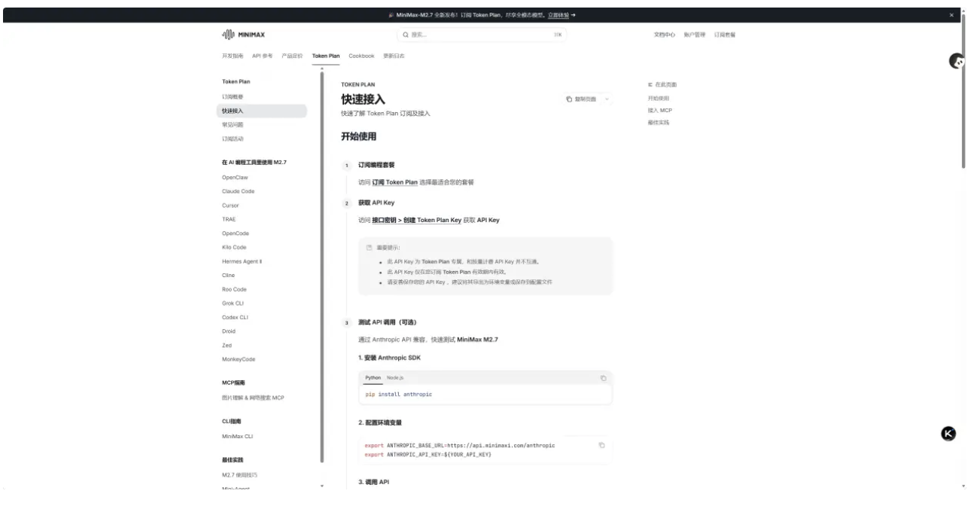Viewport: 980px width, 506px height.
Task: Select the Python code tab
Action: tap(373, 377)
